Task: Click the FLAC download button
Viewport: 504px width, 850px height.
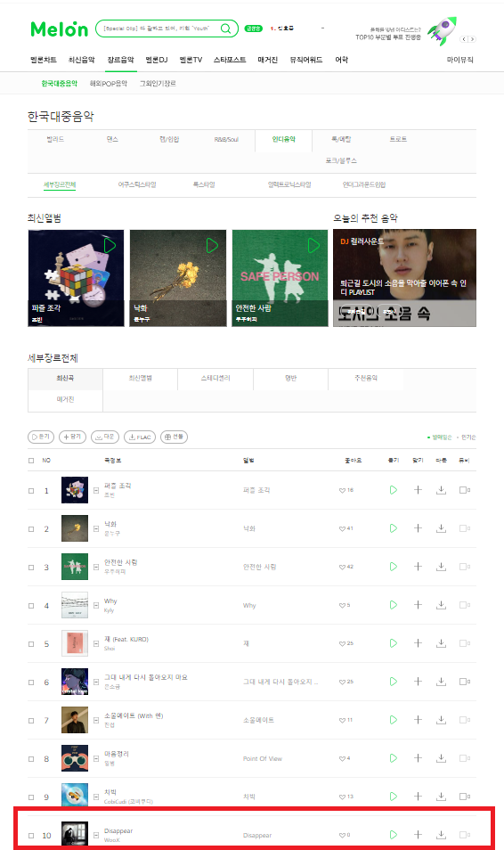Action: pos(140,437)
